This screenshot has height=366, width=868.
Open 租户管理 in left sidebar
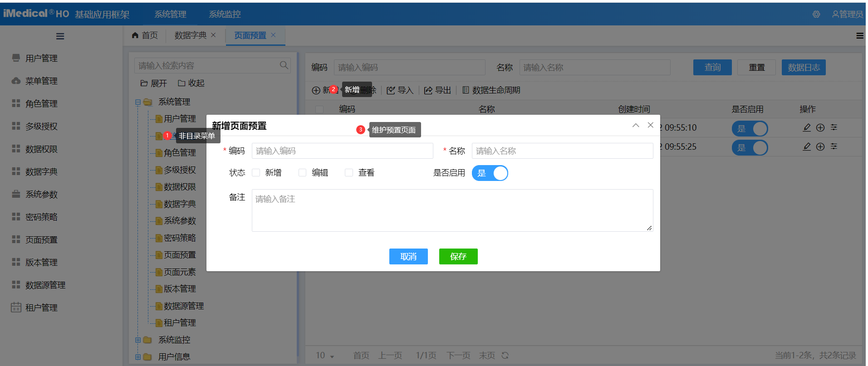(x=41, y=307)
